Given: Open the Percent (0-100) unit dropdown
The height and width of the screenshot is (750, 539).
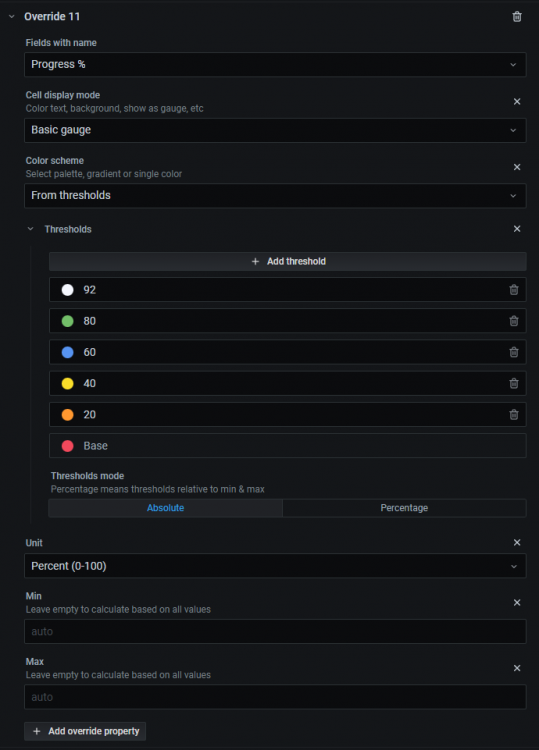Looking at the screenshot, I should [275, 566].
